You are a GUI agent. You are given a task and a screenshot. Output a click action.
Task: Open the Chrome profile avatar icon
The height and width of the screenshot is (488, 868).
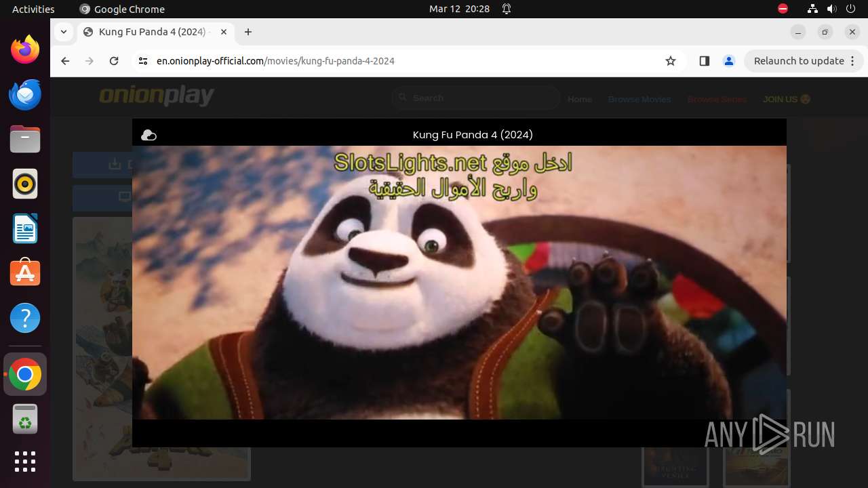tap(729, 61)
